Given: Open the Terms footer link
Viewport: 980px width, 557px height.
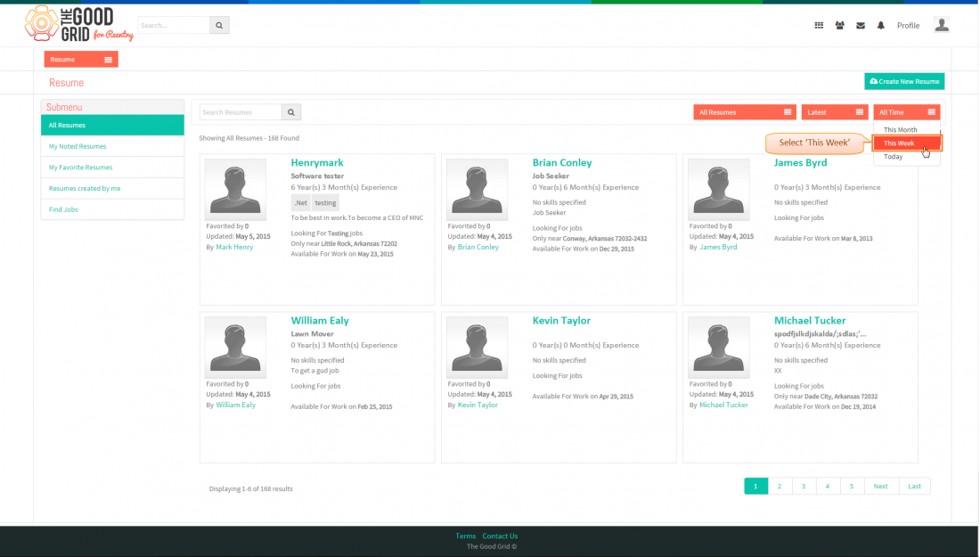Looking at the screenshot, I should click(466, 536).
